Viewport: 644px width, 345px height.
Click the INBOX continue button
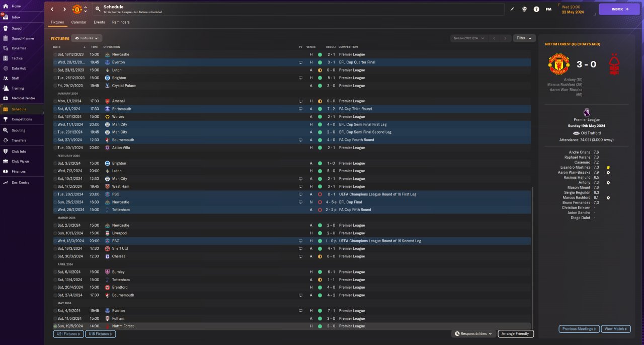tap(619, 9)
